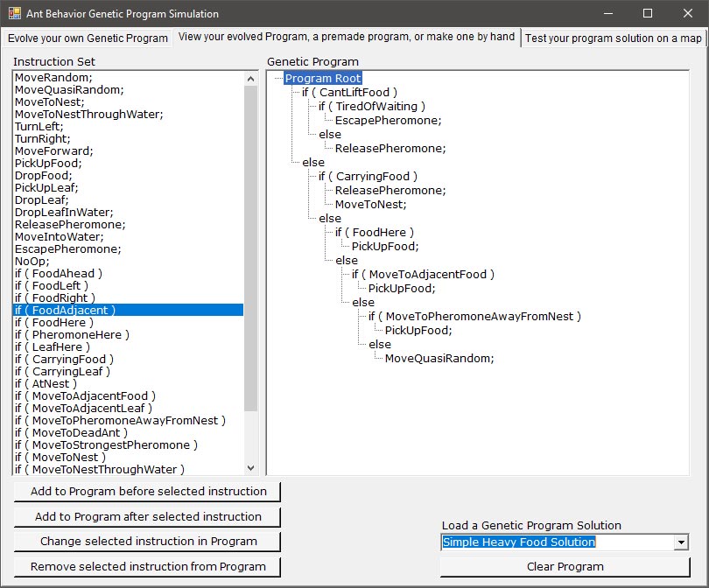Select 'PickUpFood;' under MoveToPheromoneAwayFromNest tree node
This screenshot has width=709, height=588.
click(x=418, y=331)
